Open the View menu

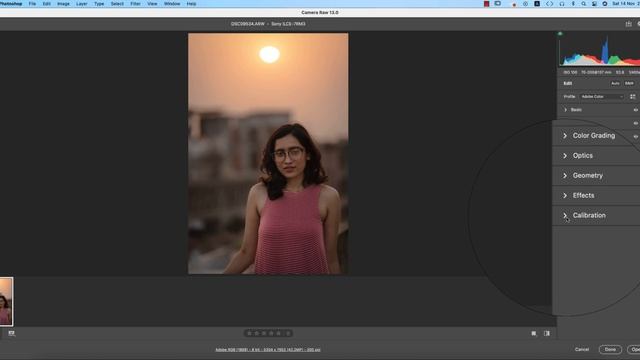[x=152, y=4]
